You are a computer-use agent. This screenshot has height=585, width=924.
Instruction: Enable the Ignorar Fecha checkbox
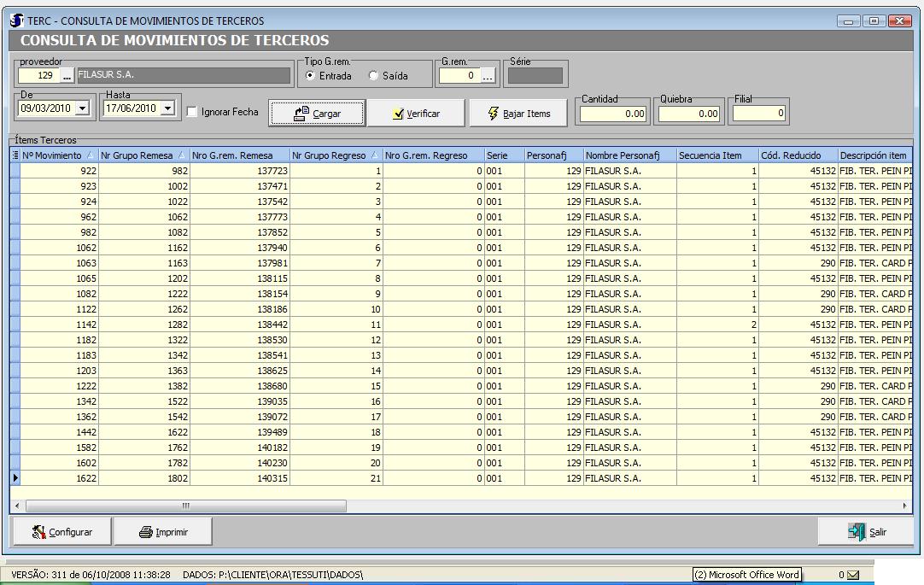(x=192, y=112)
